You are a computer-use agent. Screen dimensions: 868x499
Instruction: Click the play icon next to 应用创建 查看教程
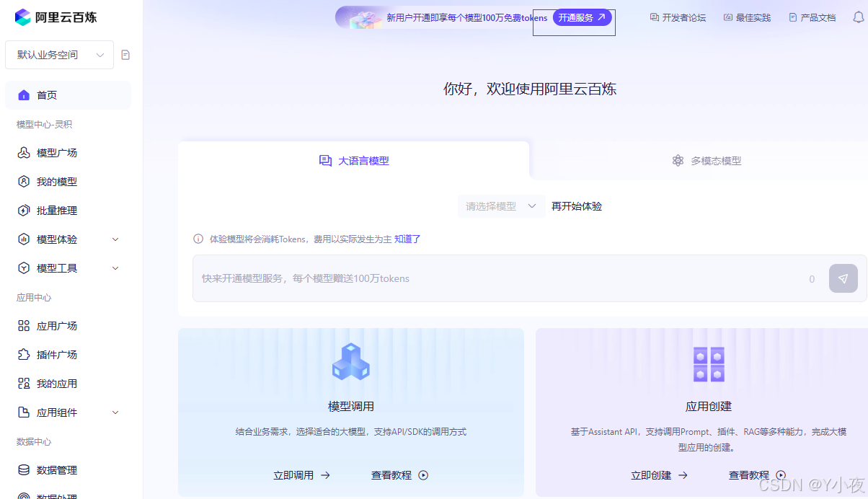point(781,475)
